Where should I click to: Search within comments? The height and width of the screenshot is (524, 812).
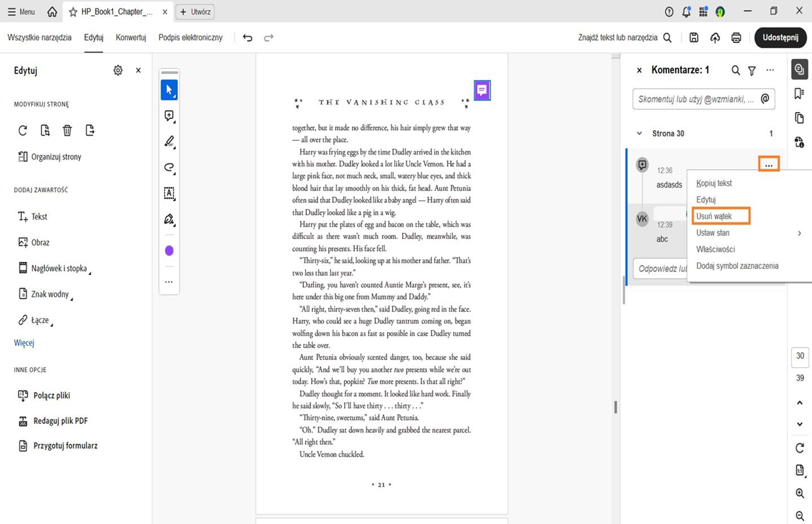click(736, 70)
